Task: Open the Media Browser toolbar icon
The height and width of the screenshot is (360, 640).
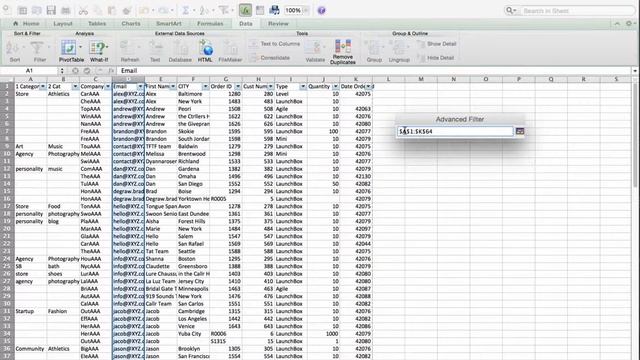Action: tap(274, 11)
